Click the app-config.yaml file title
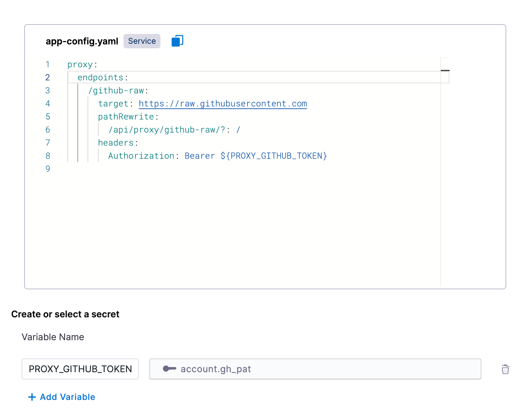This screenshot has width=532, height=414. point(82,41)
